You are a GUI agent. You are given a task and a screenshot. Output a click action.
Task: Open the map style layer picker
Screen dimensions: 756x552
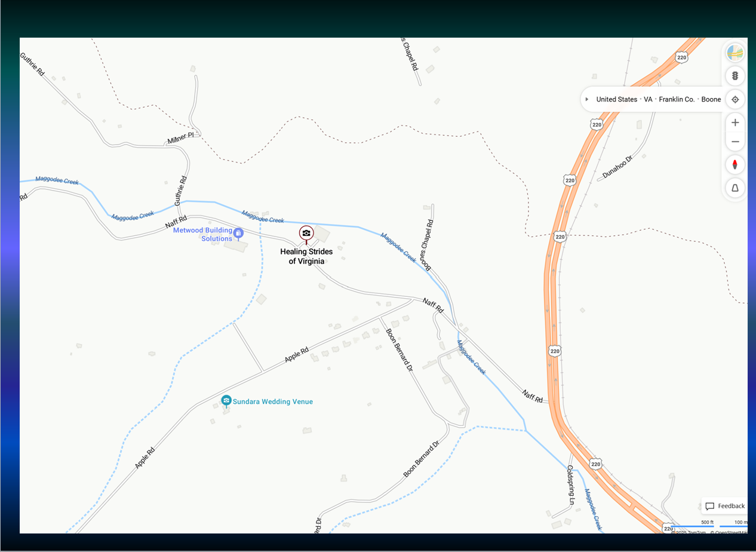735,53
